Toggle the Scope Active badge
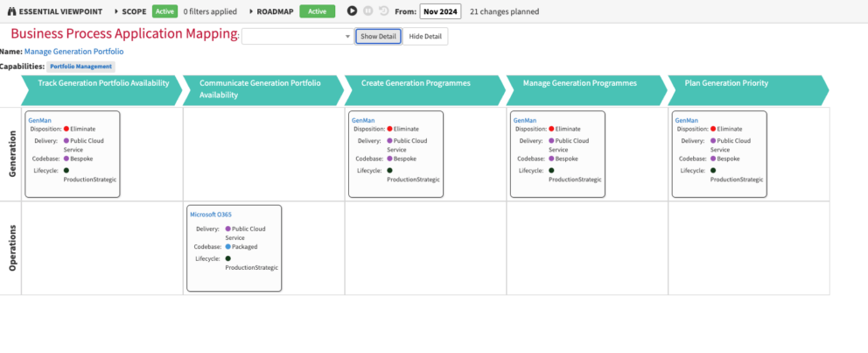 pos(165,11)
